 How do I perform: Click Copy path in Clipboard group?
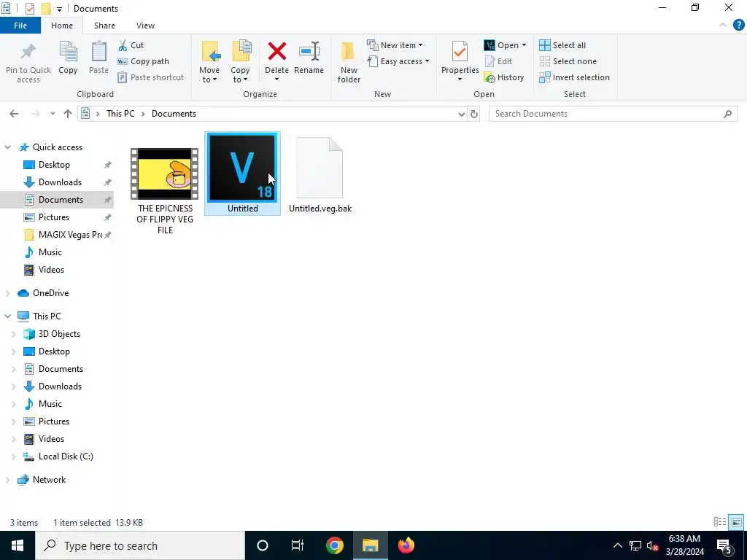[144, 61]
